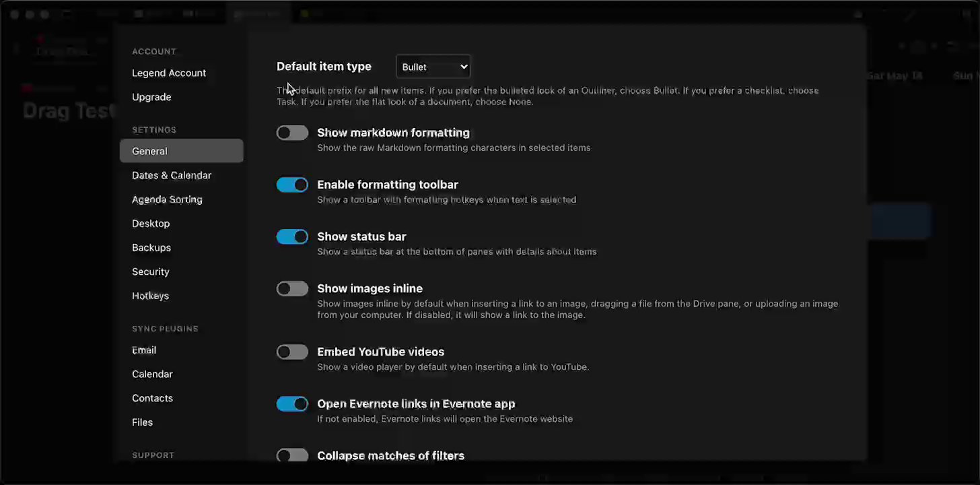Screen dimensions: 980x485
Task: Switch off Open Evernote links toggle
Action: pos(292,404)
